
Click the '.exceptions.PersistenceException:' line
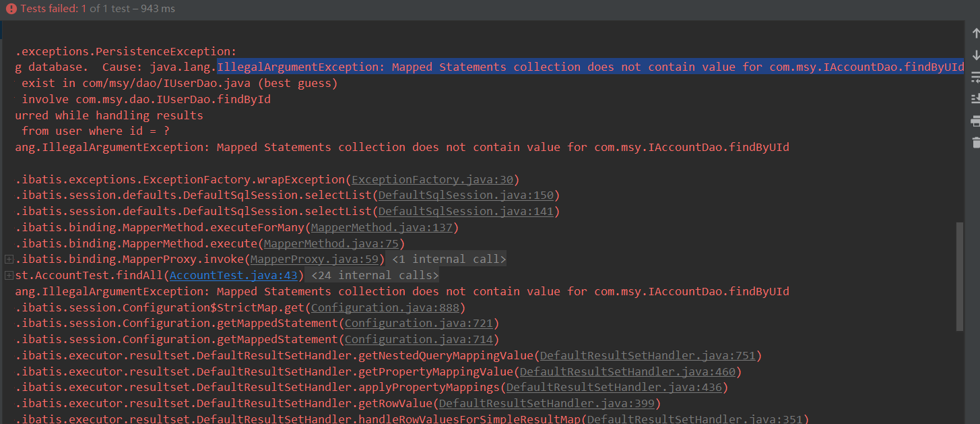pos(126,51)
